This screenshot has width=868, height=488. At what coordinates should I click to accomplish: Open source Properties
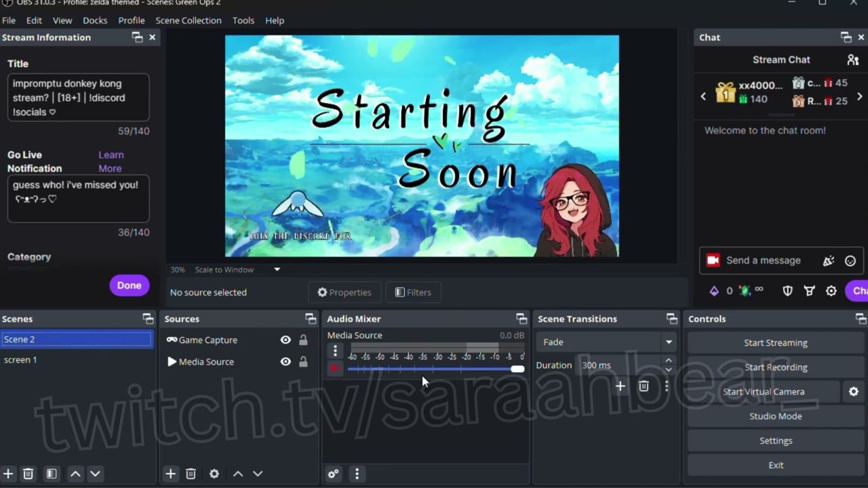pyautogui.click(x=344, y=292)
